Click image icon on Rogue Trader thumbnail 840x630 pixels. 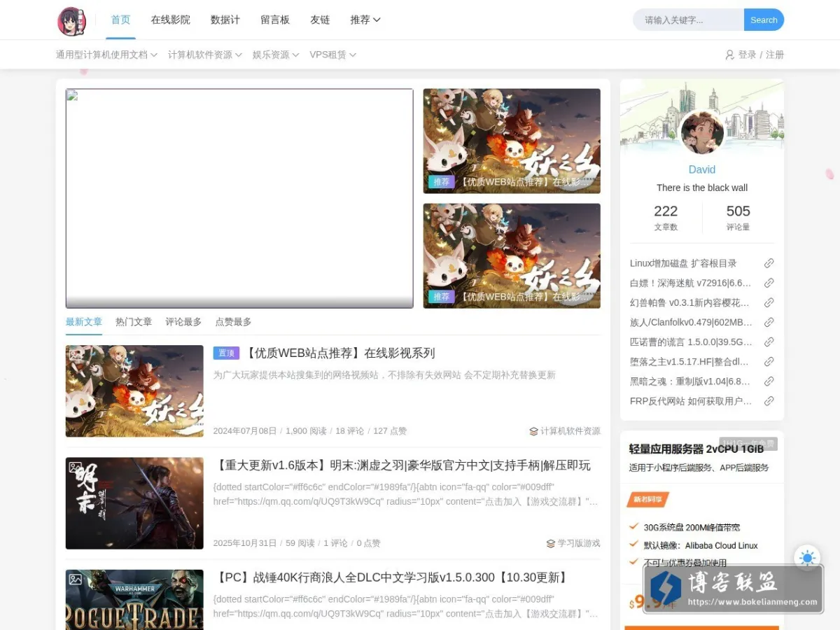tap(76, 579)
